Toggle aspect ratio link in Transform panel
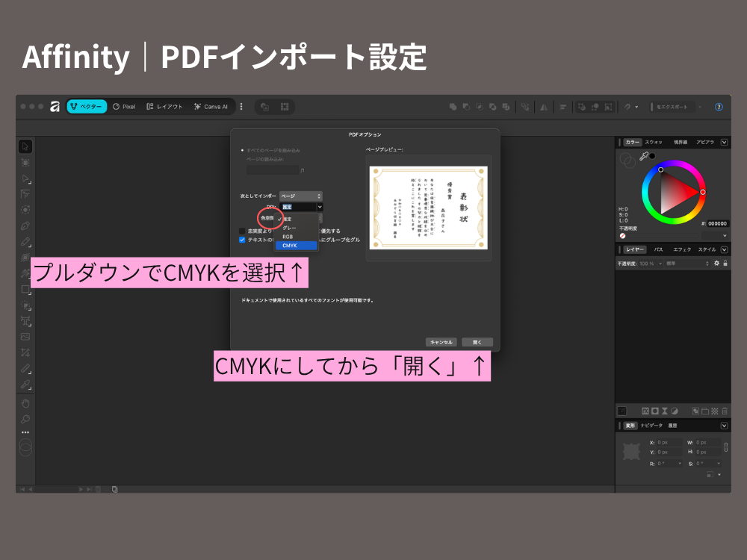The height and width of the screenshot is (560, 747). [725, 447]
